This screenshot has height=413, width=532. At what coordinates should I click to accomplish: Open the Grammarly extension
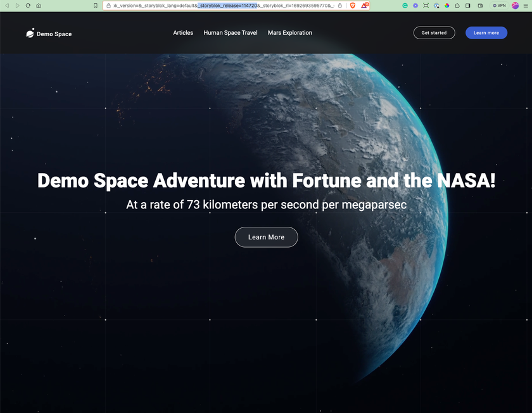(405, 6)
